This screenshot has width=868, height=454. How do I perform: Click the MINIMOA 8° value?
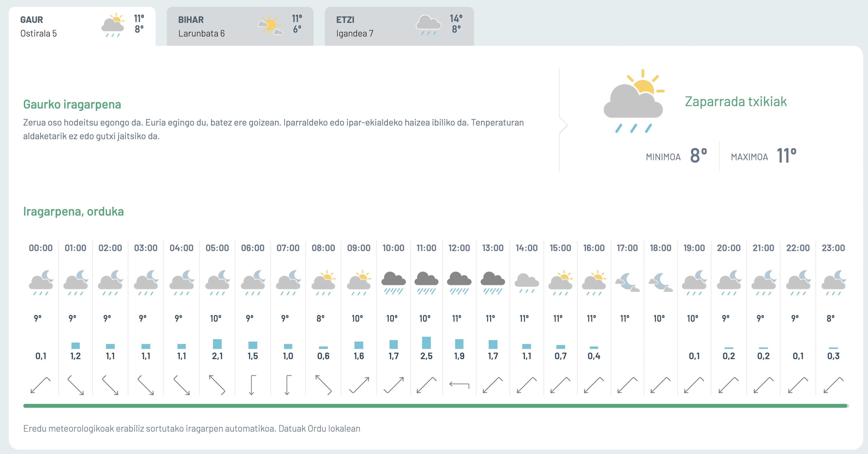pos(699,155)
